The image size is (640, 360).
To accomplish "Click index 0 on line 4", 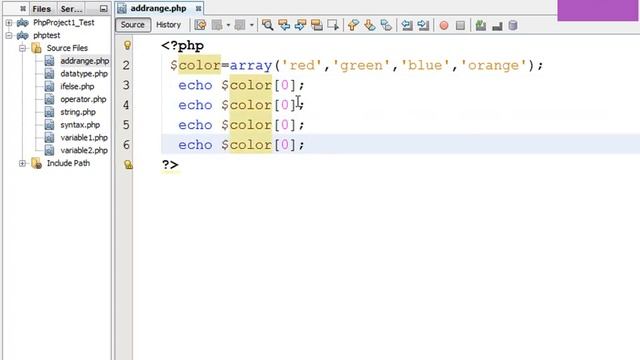I will [x=284, y=105].
